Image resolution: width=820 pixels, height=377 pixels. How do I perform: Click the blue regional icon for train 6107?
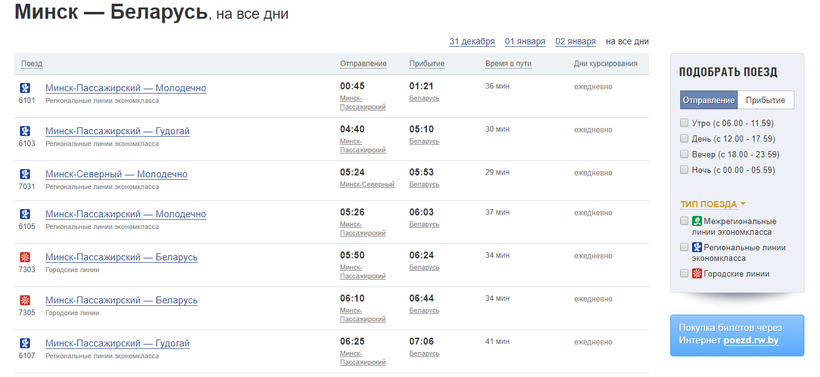tap(25, 344)
